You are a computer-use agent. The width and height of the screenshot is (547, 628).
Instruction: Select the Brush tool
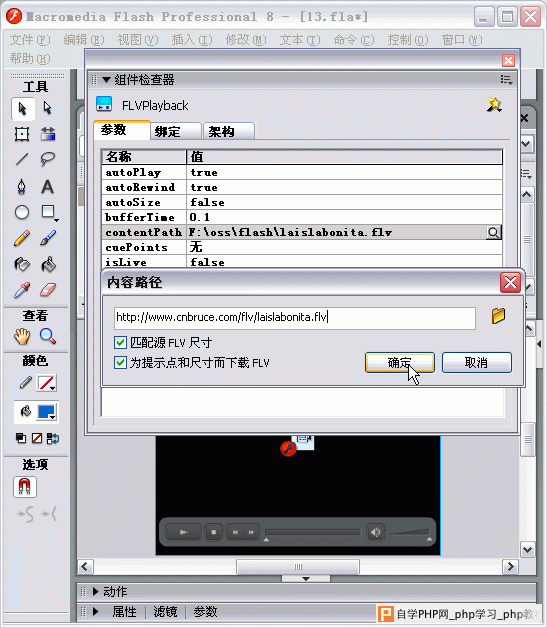pyautogui.click(x=48, y=238)
